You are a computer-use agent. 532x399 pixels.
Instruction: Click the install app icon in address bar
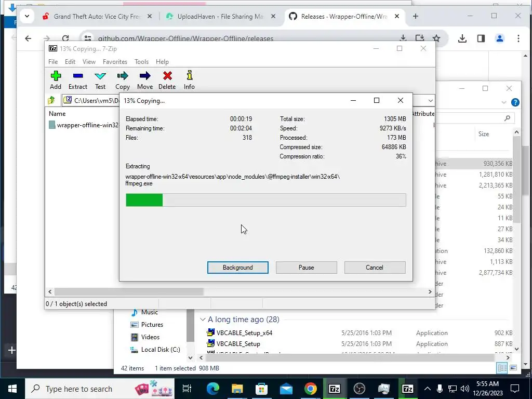click(x=420, y=38)
